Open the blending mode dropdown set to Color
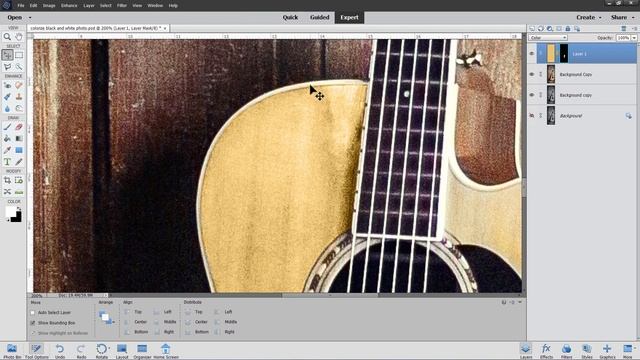Image resolution: width=640 pixels, height=360 pixels. point(548,38)
